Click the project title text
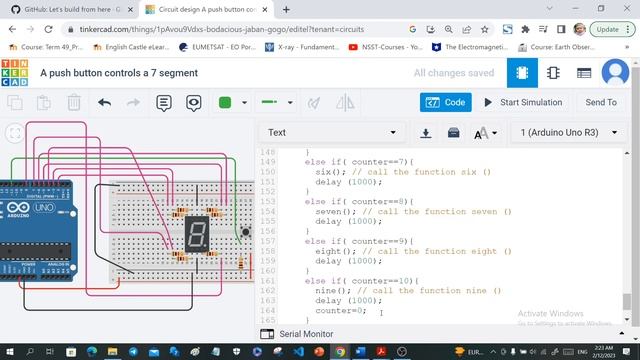This screenshot has height=360, width=640. (119, 73)
